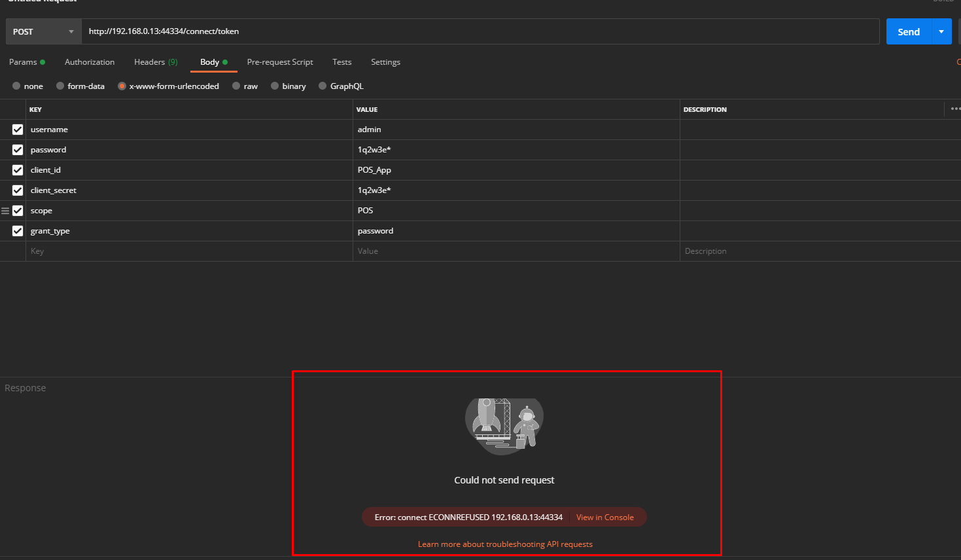Click the 'POS_App' value cell
This screenshot has width=961, height=560.
(516, 170)
